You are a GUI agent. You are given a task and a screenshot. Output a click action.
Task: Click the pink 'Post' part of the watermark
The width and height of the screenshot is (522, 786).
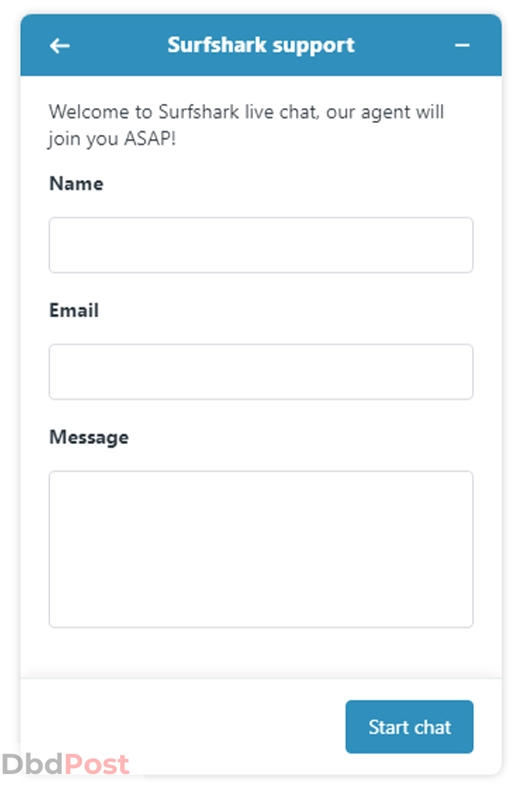click(97, 764)
